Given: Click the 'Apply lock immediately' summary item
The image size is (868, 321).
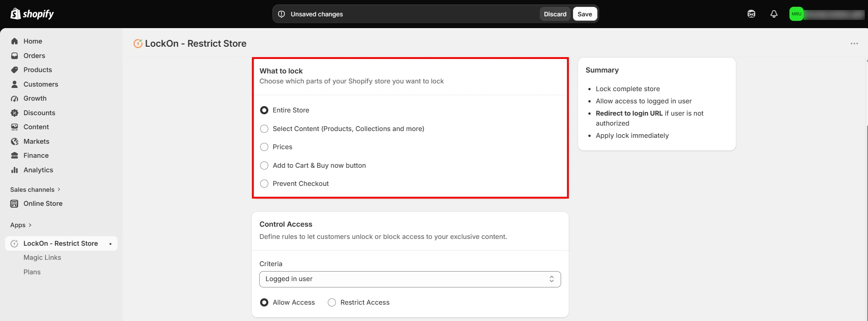Looking at the screenshot, I should point(632,136).
